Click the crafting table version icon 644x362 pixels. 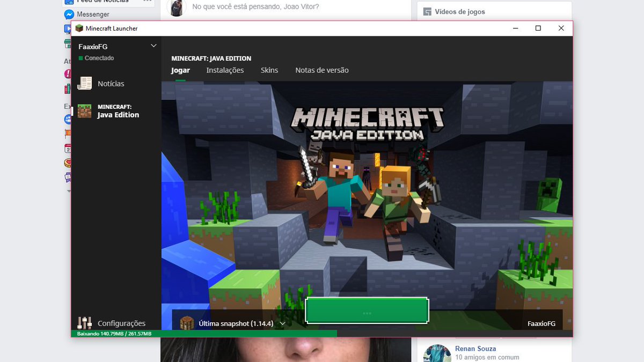click(x=186, y=324)
